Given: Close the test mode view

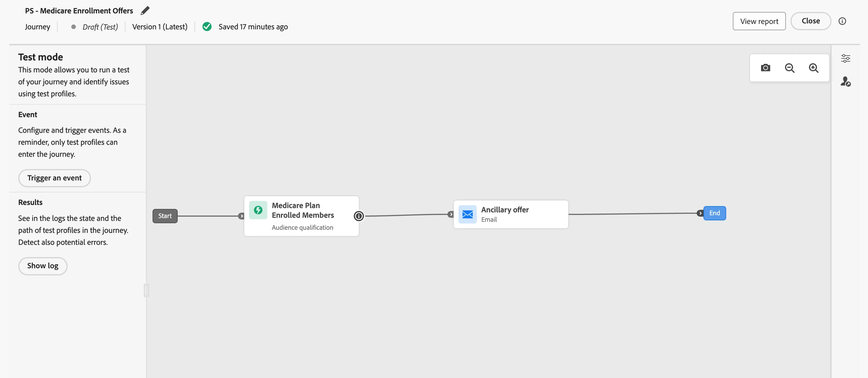Looking at the screenshot, I should 810,21.
